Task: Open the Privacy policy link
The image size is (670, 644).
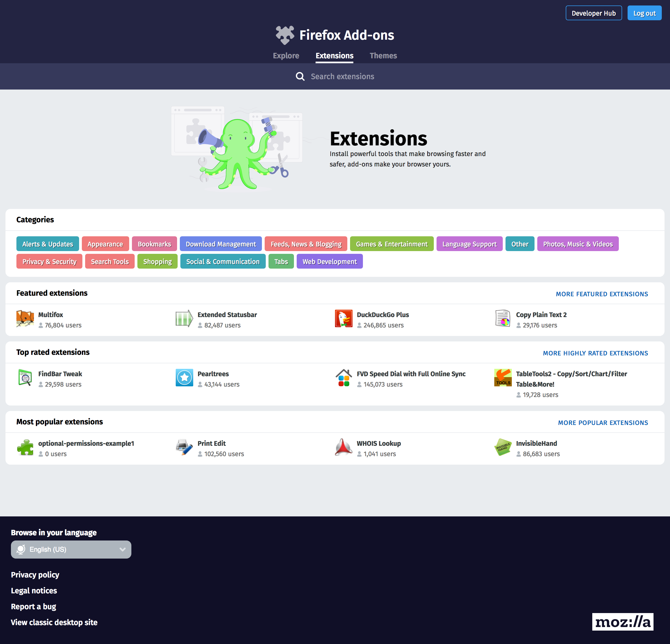Action: point(35,574)
